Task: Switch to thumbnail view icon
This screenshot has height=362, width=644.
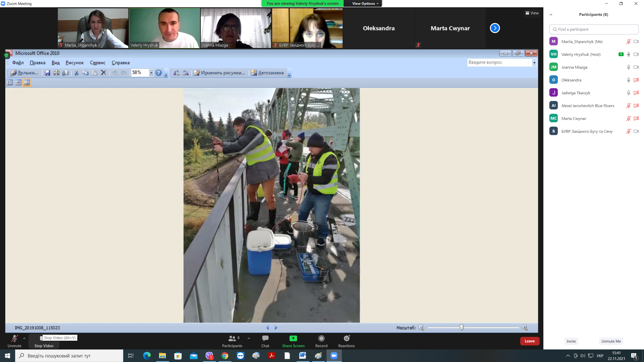Action: [10, 82]
